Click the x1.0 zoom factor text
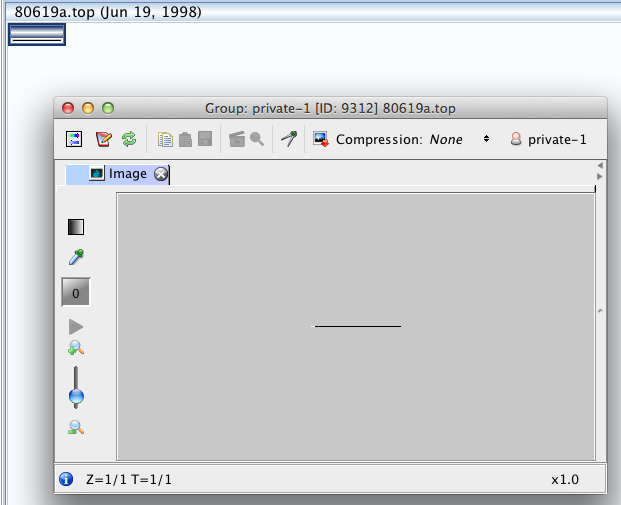 565,480
